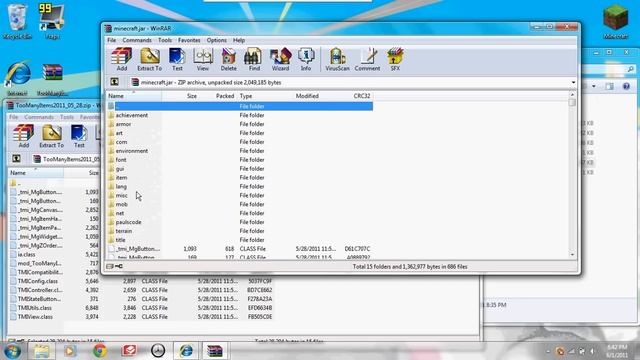Screen dimensions: 640x360
Task: Click the Delete toolbar icon
Action: [229, 59]
